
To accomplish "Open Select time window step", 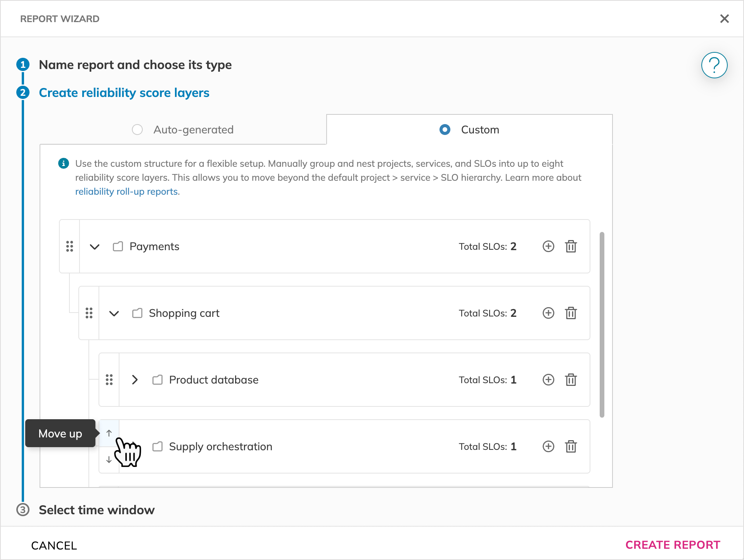I will coord(97,510).
